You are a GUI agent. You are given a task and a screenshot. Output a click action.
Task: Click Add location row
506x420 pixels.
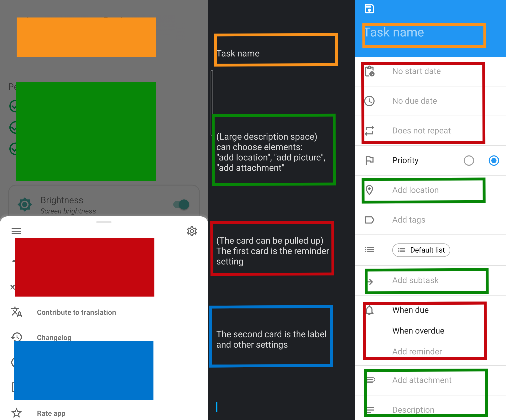click(430, 190)
